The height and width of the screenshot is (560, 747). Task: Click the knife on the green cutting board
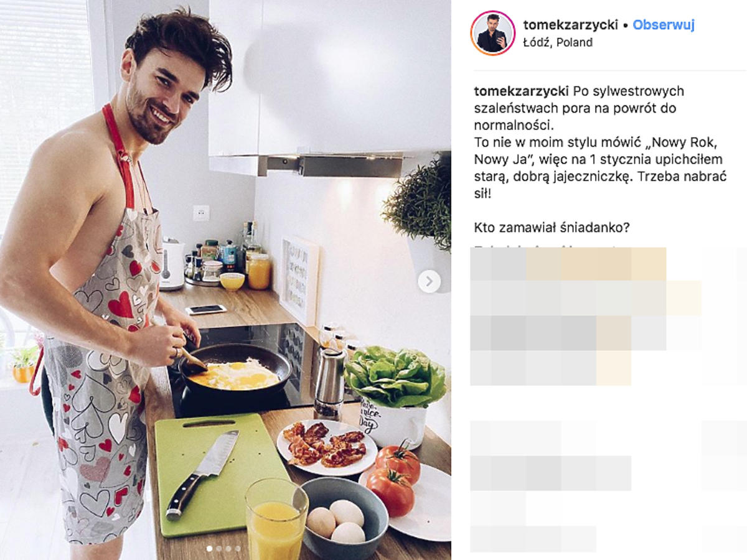(202, 474)
